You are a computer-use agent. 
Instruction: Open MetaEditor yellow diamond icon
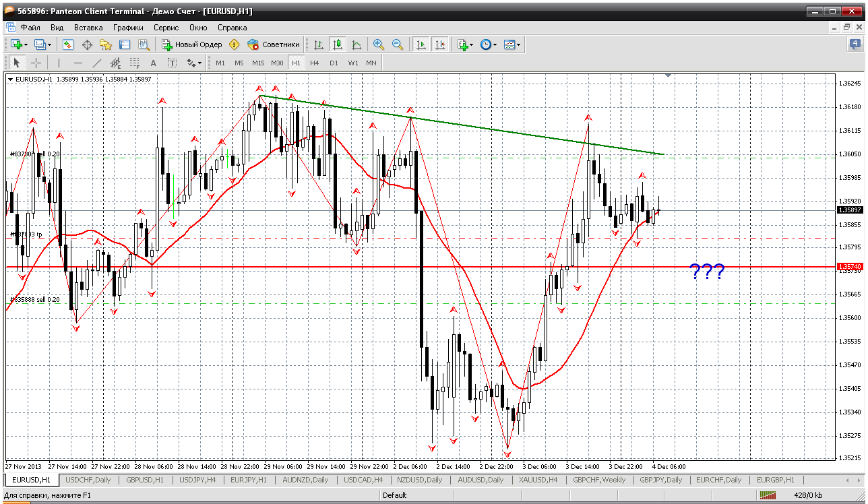[234, 44]
